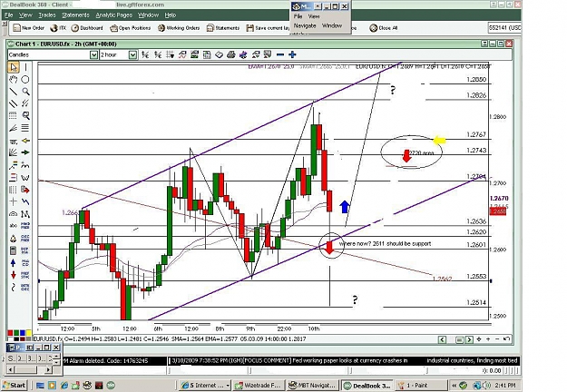The height and width of the screenshot is (392, 567).
Task: Click Internet Explorer quick launch icon
Action: pos(64,386)
